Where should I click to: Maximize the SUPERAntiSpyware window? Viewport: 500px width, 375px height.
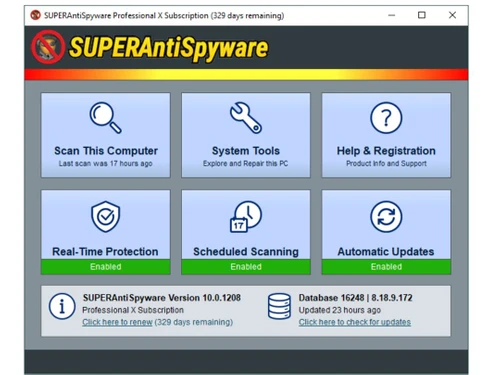pos(422,15)
